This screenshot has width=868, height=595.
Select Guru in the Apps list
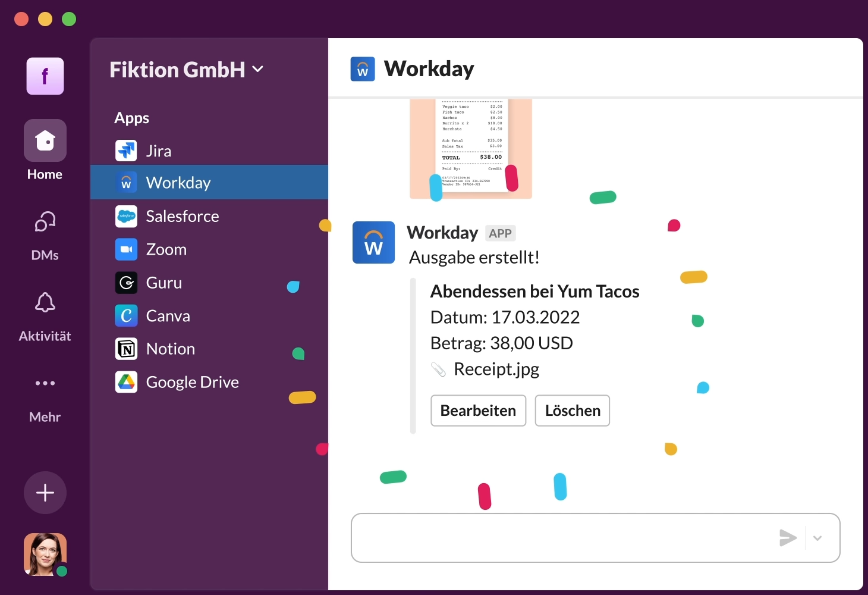click(209, 283)
